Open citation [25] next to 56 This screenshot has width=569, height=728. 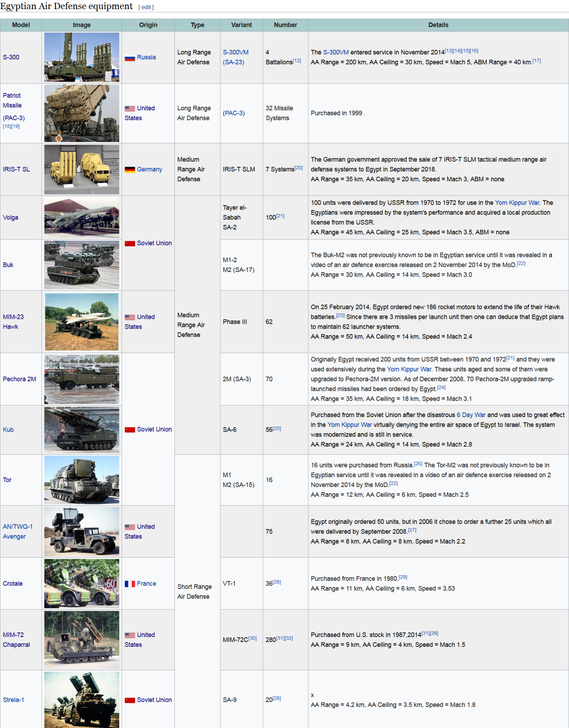[x=277, y=428]
